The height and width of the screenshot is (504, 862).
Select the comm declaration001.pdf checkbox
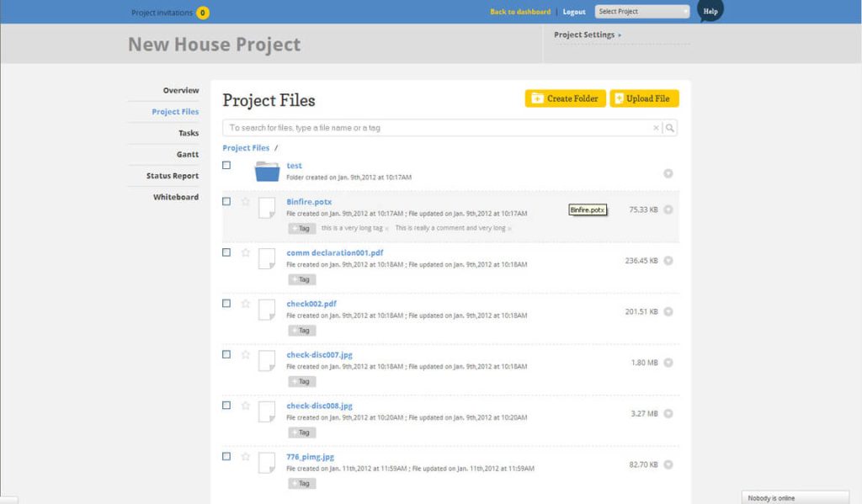226,252
